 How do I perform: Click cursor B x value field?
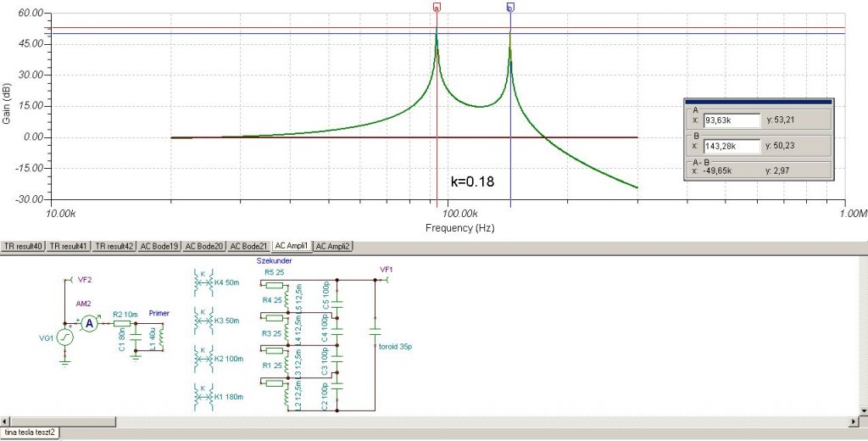point(732,146)
